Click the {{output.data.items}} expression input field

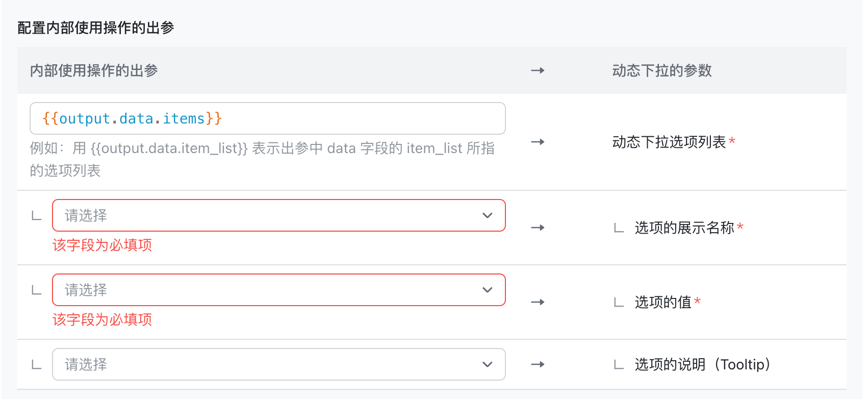coord(268,118)
